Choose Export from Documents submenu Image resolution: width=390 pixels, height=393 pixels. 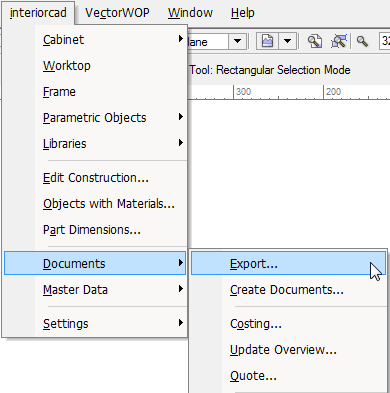point(288,263)
